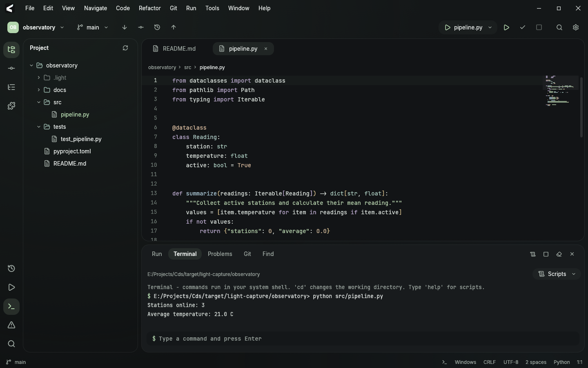Click the history clock icon in toolbar
Screen dimensions: 588x368
[x=157, y=27]
